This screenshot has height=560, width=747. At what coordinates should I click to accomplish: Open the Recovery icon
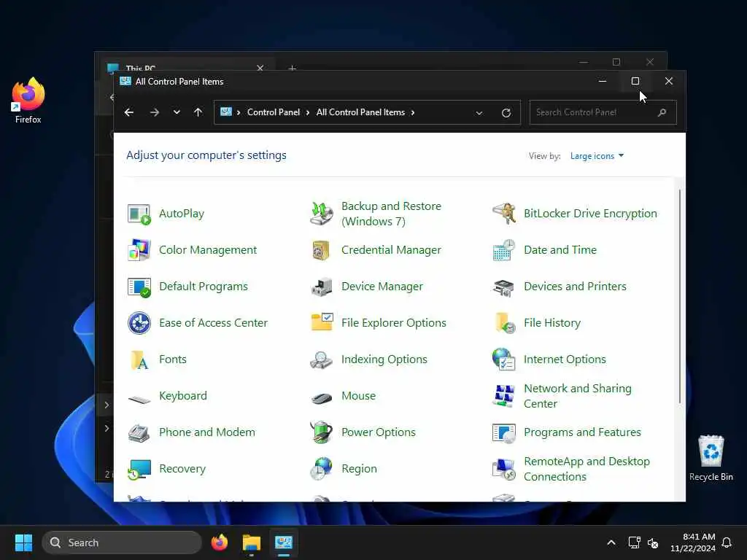point(139,469)
